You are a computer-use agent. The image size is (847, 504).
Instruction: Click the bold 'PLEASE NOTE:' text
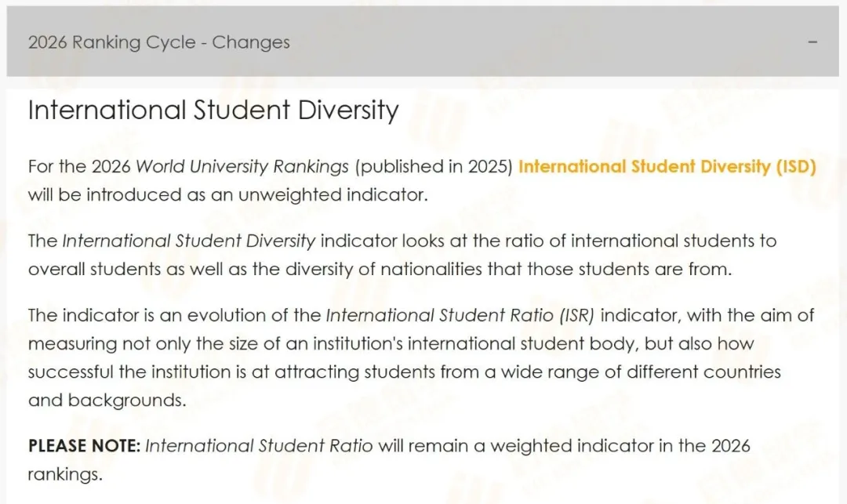point(84,446)
